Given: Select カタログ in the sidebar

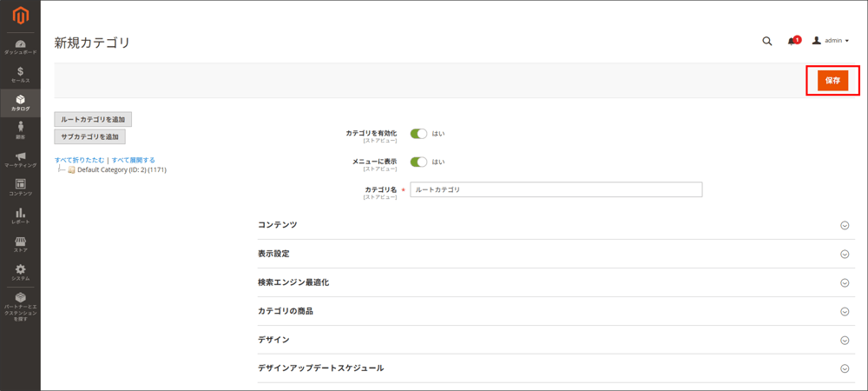Looking at the screenshot, I should point(21,103).
